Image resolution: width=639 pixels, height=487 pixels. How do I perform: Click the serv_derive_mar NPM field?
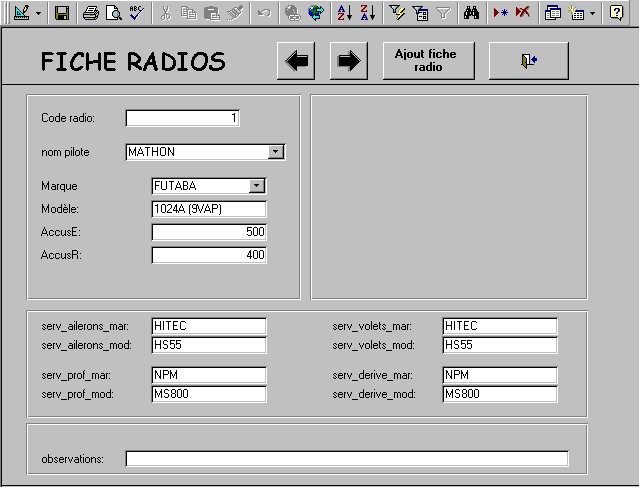coord(500,375)
